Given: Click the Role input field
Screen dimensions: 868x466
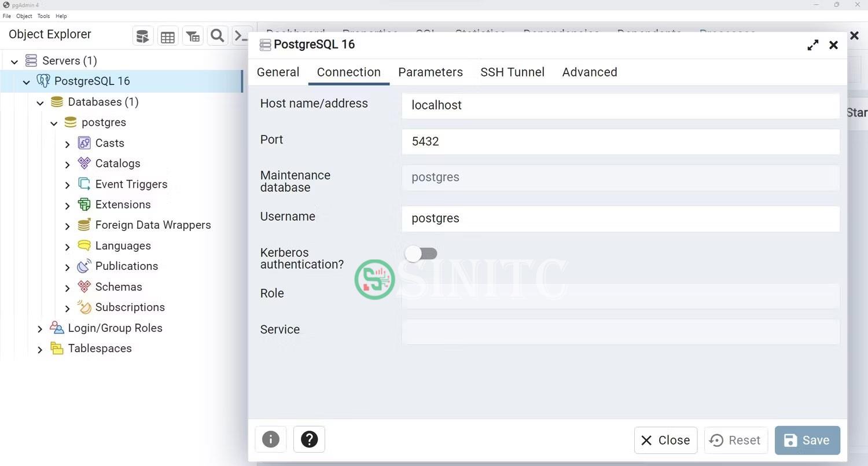Looking at the screenshot, I should (x=620, y=295).
